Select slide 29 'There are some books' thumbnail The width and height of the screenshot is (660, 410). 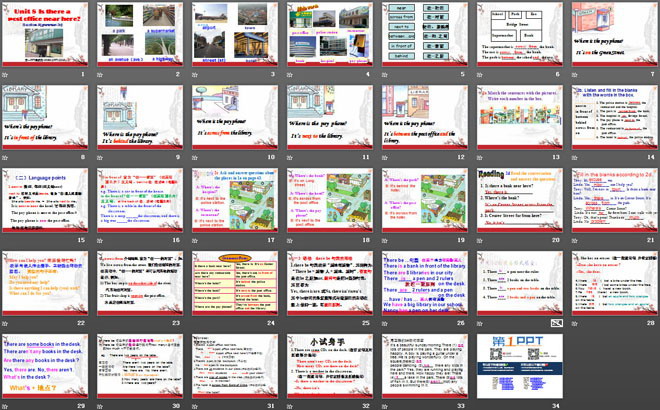45,366
